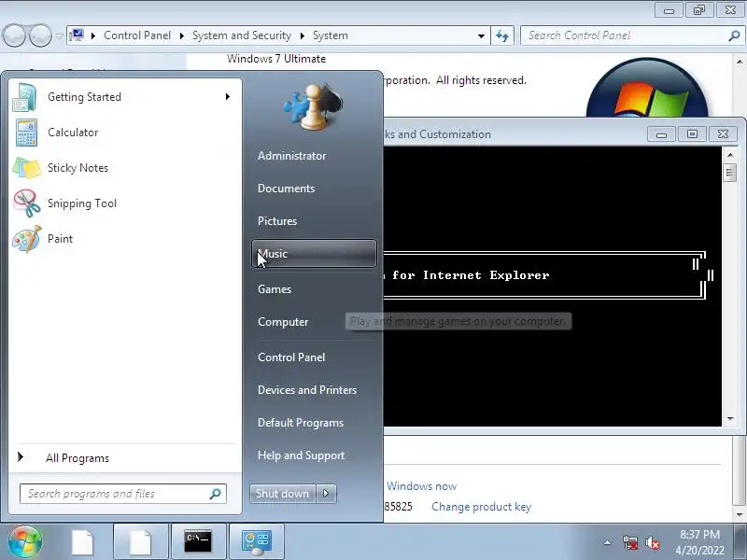Close the System Control Panel window
The height and width of the screenshot is (560, 747).
[x=730, y=10]
